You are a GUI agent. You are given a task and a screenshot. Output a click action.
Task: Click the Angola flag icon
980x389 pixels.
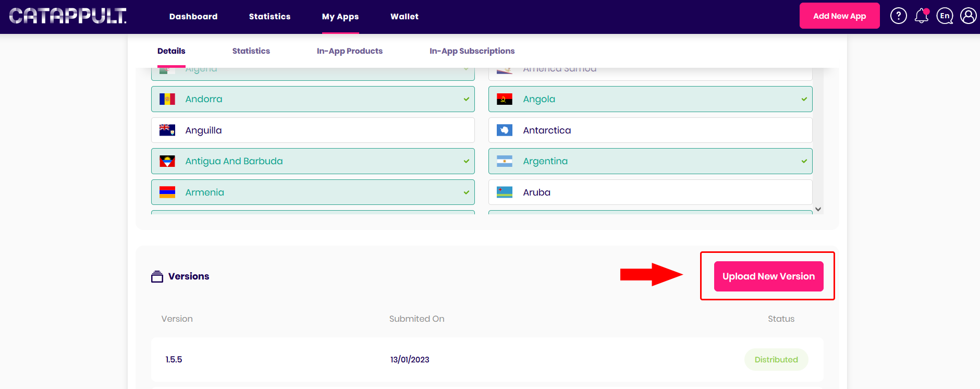[x=505, y=99]
